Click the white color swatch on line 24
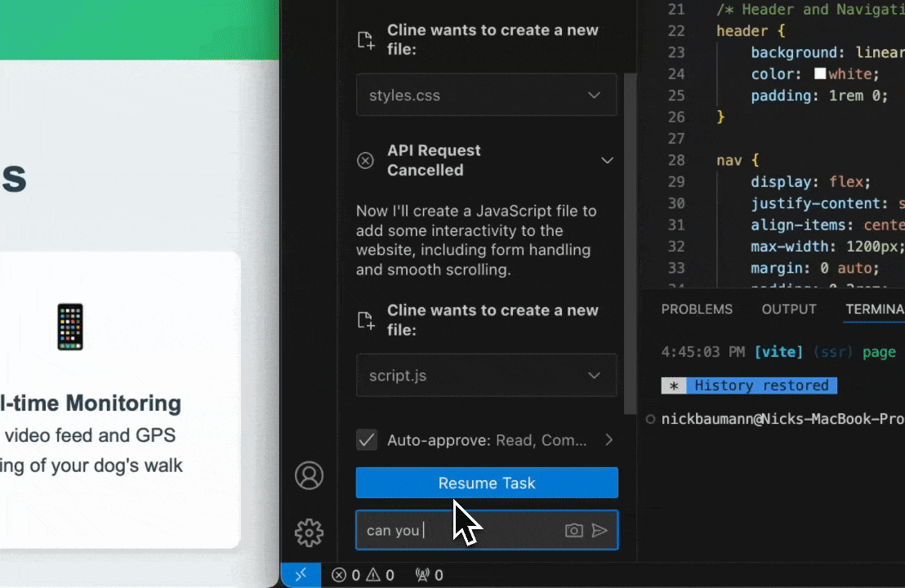This screenshot has width=905, height=588. click(820, 73)
